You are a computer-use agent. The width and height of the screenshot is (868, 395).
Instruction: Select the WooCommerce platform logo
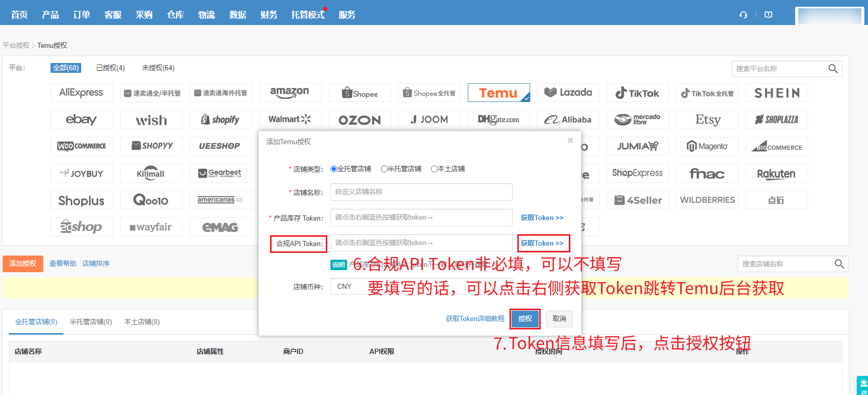point(82,146)
